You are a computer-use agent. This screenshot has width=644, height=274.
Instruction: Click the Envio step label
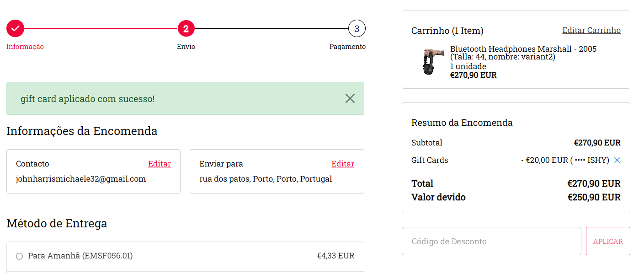pyautogui.click(x=186, y=47)
